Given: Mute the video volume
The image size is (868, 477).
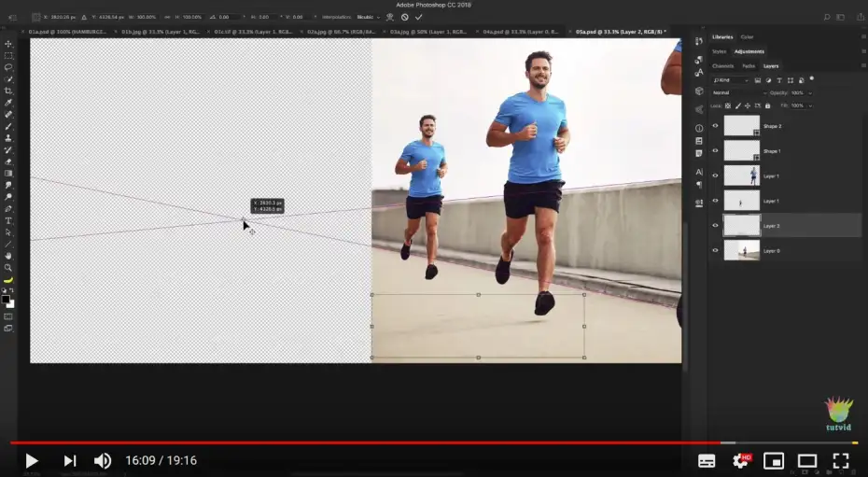Looking at the screenshot, I should click(103, 460).
